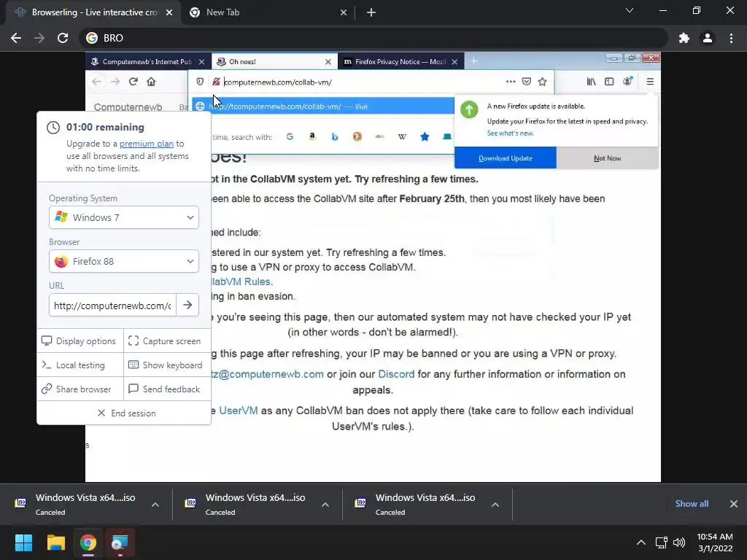Click Browserling URL input field

[112, 306]
